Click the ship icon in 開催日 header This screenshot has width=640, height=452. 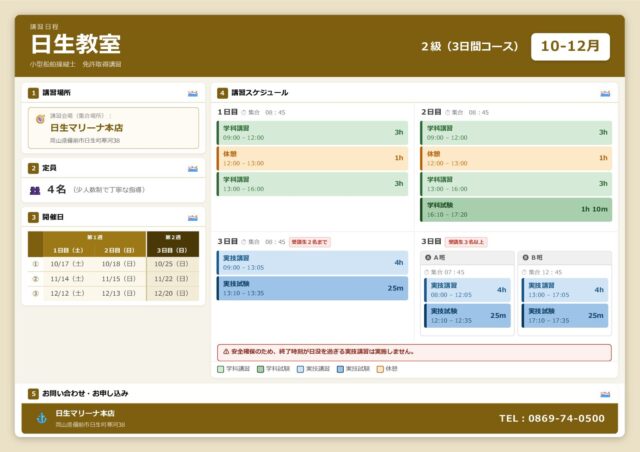pos(193,218)
